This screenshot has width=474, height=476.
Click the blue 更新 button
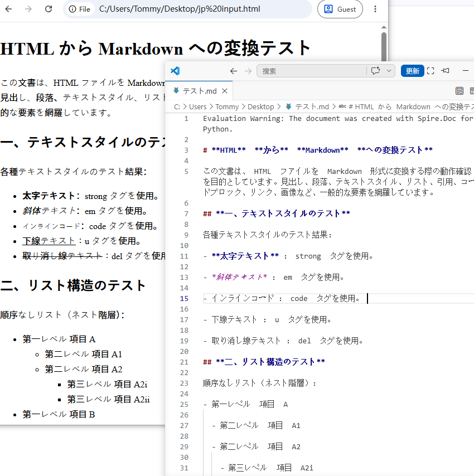click(x=412, y=71)
